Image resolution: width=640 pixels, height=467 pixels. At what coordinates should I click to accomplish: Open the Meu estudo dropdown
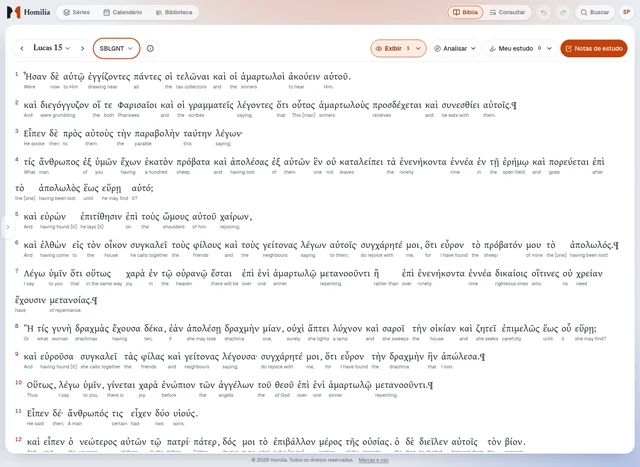521,48
